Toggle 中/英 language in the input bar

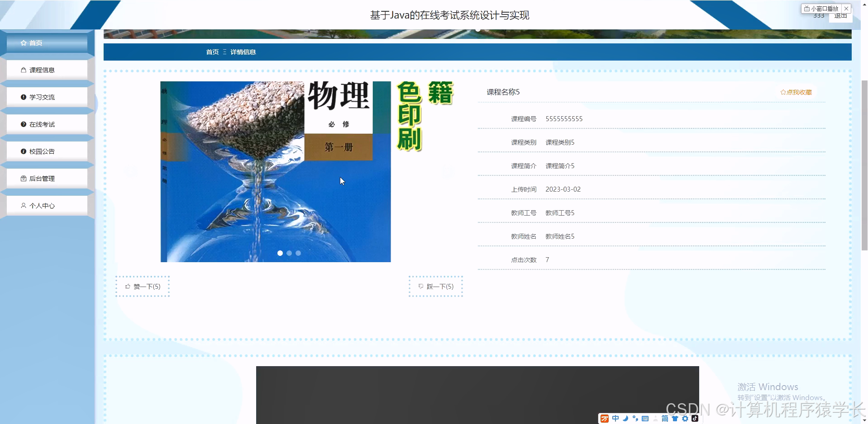coord(615,419)
